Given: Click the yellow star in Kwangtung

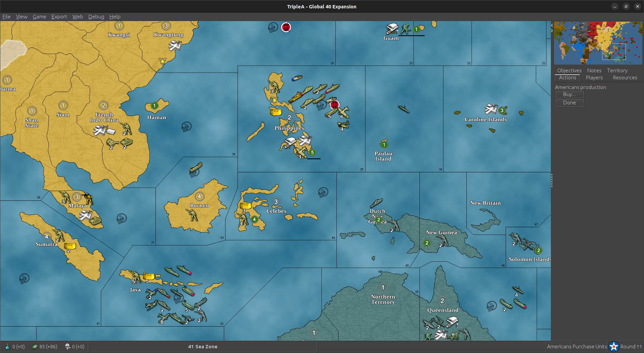Looking at the screenshot, I should coord(163,61).
